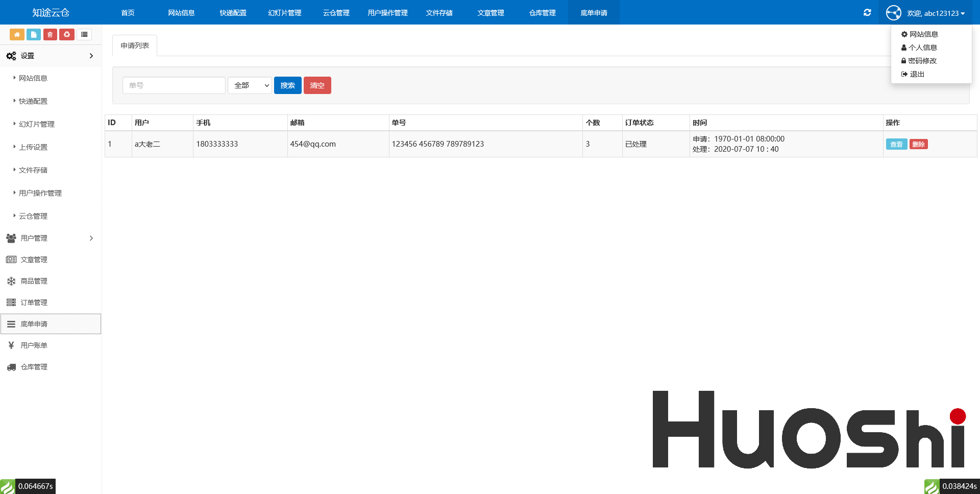
Task: Select 退出 from the user menu
Action: 917,74
